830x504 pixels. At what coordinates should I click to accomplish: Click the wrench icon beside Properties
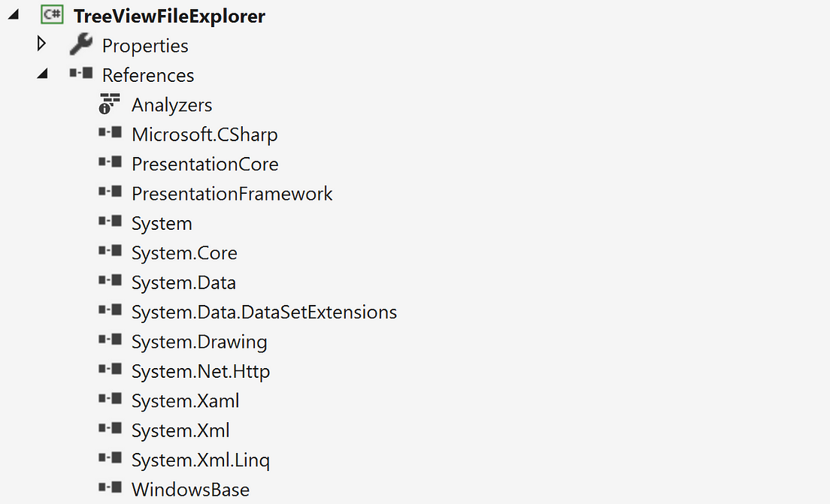pos(81,44)
